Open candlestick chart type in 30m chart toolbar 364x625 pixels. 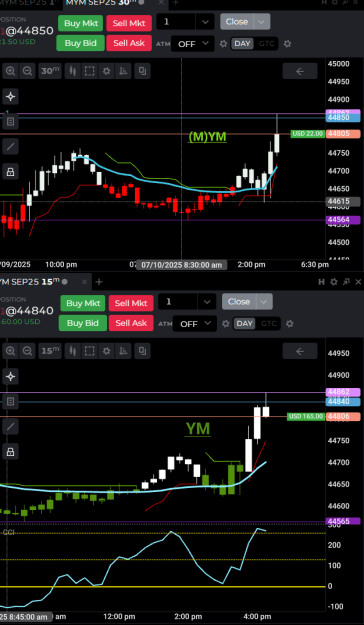click(73, 71)
